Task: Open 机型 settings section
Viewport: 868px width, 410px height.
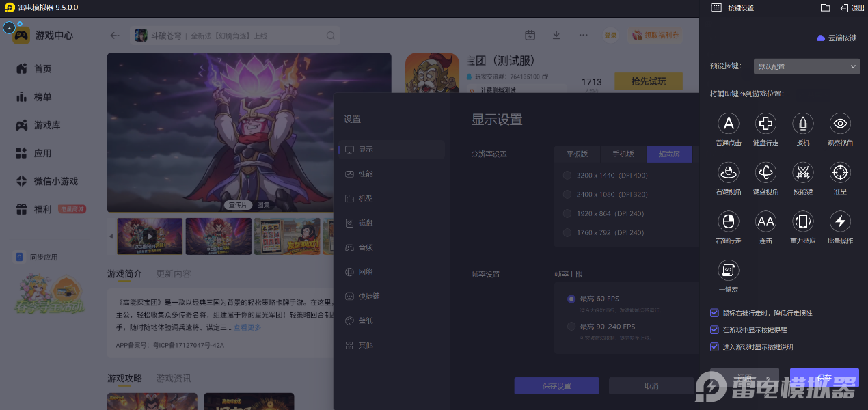Action: tap(392, 199)
